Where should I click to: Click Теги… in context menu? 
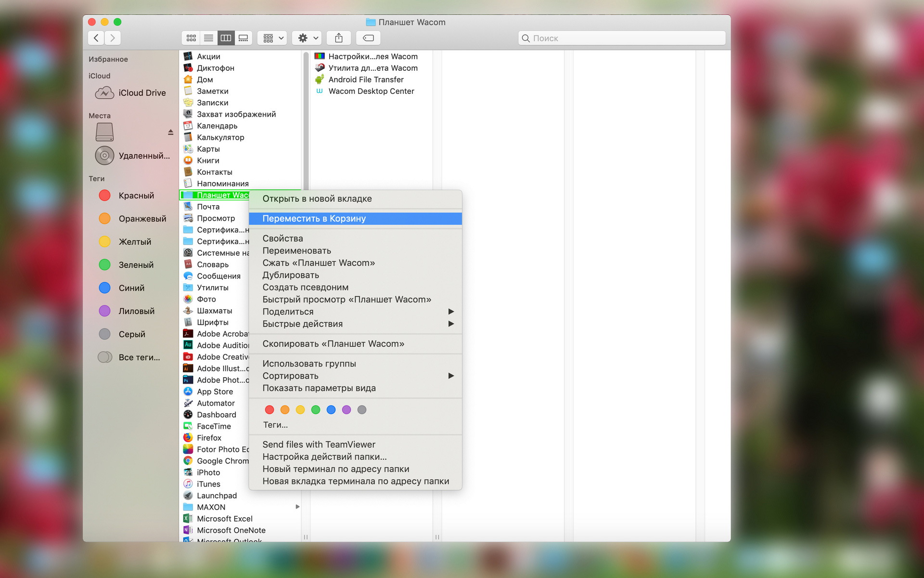coord(275,425)
